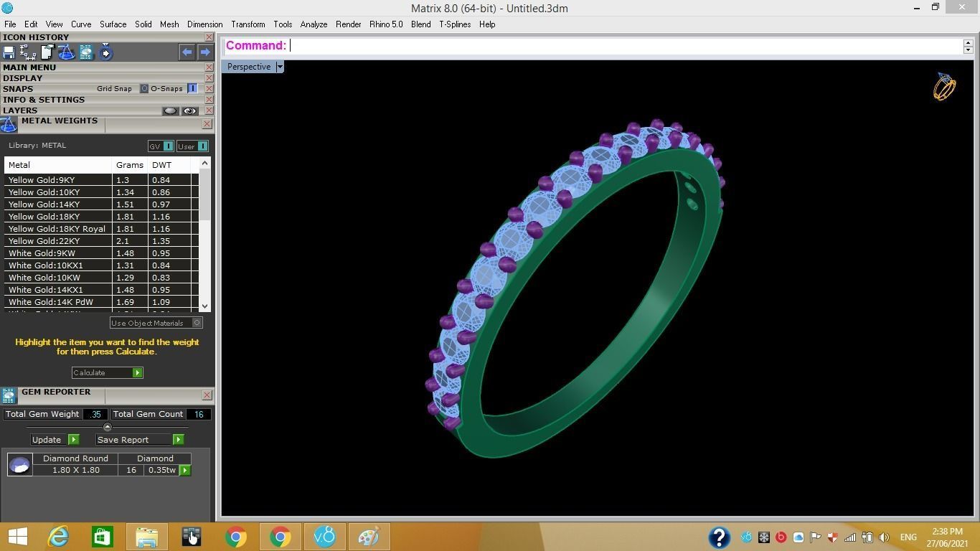The height and width of the screenshot is (551, 980).
Task: Go forward with Icon History right arrow
Action: pyautogui.click(x=205, y=52)
